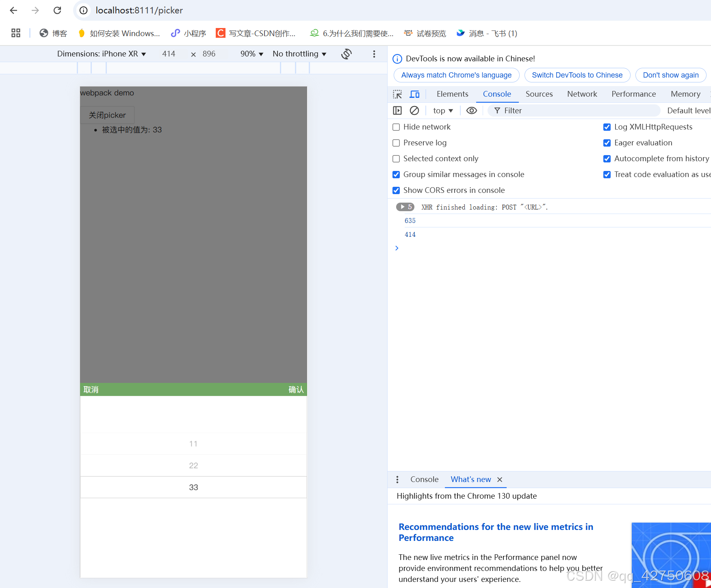Open the 90% zoom dropdown
Screen dimensions: 711x588
click(251, 53)
